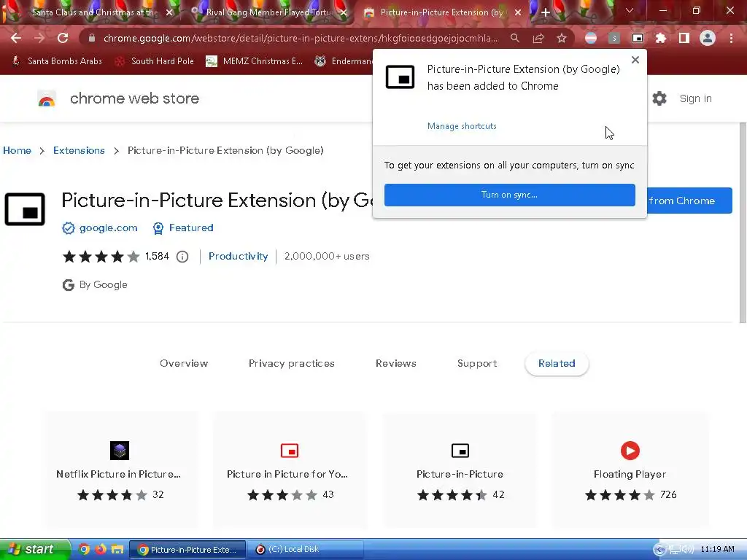Click the Floating Player red play icon

630,451
